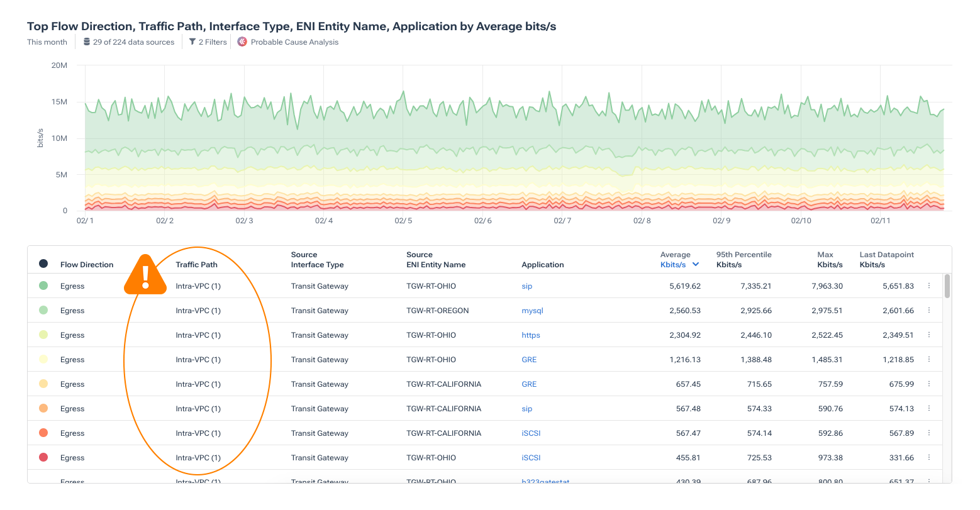Sort by Source Interface Type header

pos(317,260)
